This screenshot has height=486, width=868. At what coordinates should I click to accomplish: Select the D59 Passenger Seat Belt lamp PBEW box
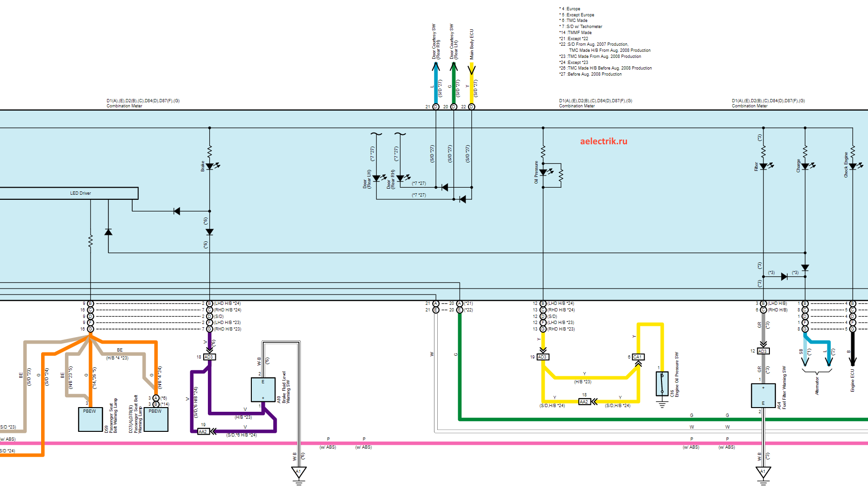pyautogui.click(x=90, y=420)
